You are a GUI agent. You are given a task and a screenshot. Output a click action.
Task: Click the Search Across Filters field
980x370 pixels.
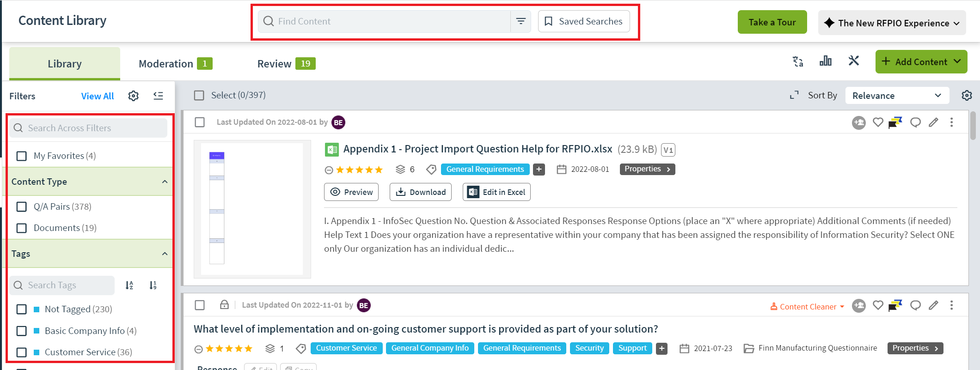coord(88,128)
